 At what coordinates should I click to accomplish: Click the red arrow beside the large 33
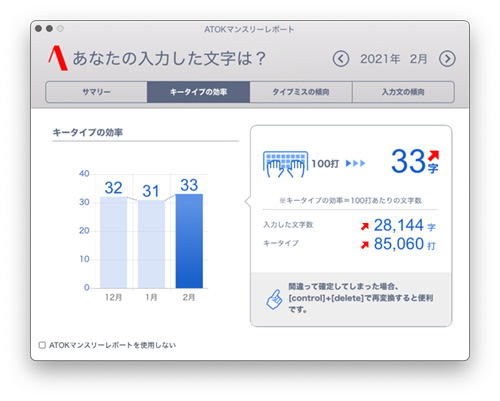coord(433,155)
